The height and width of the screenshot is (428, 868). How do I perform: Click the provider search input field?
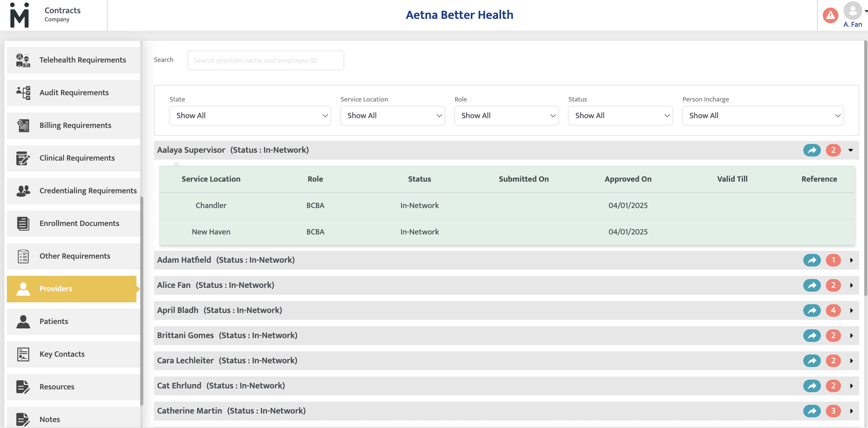click(266, 60)
